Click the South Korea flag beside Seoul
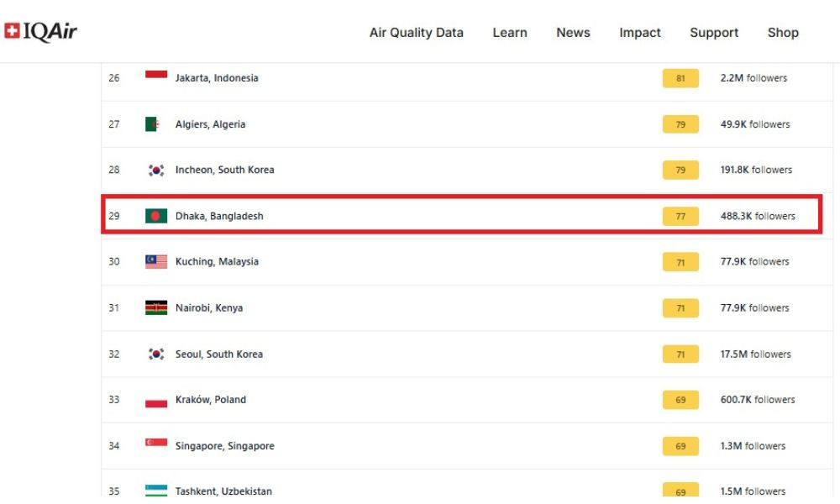This screenshot has height=504, width=840. (x=156, y=354)
